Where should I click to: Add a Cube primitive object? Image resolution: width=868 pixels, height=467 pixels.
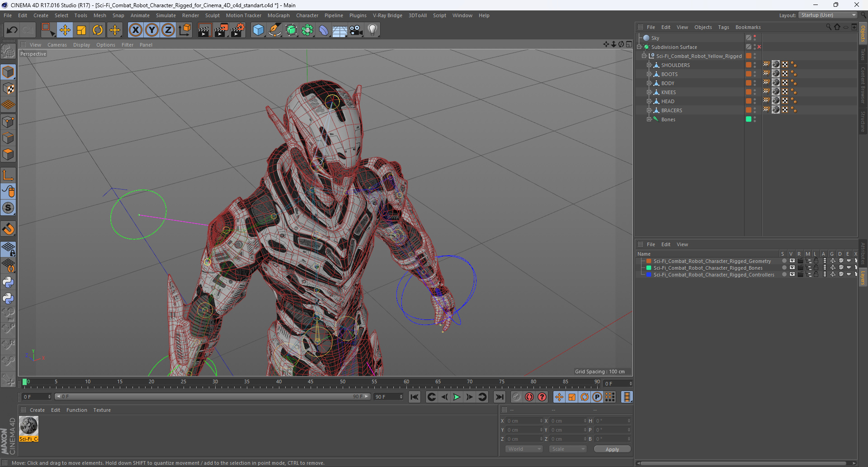tap(258, 30)
